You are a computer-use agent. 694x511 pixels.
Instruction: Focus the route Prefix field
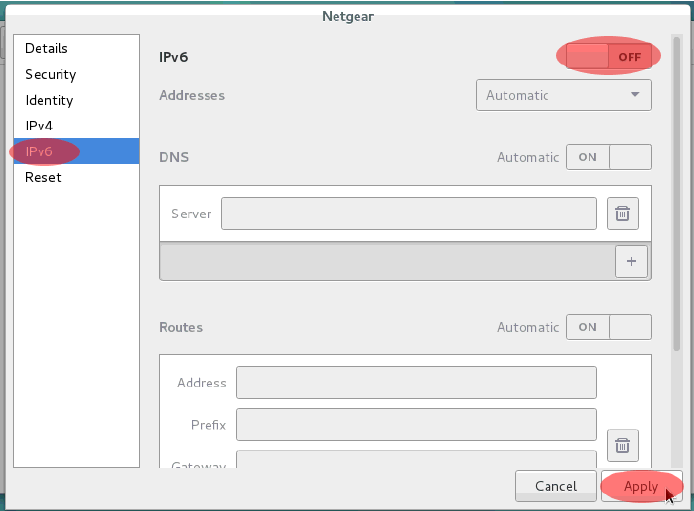[x=416, y=425]
